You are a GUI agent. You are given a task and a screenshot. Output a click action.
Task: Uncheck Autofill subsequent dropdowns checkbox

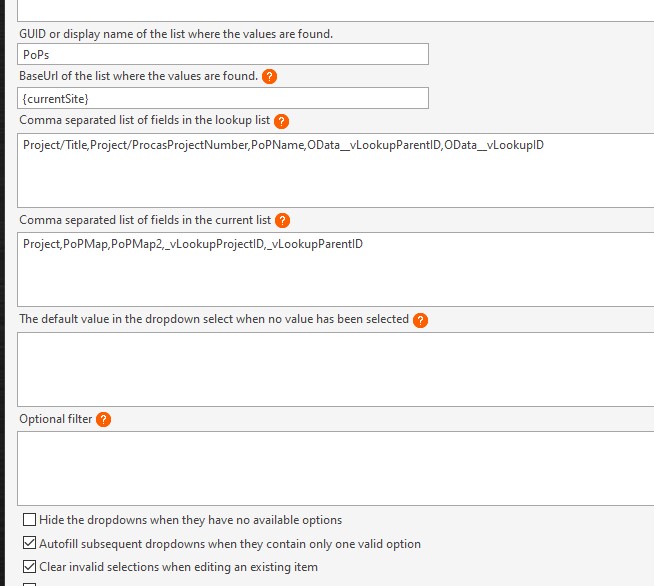29,543
